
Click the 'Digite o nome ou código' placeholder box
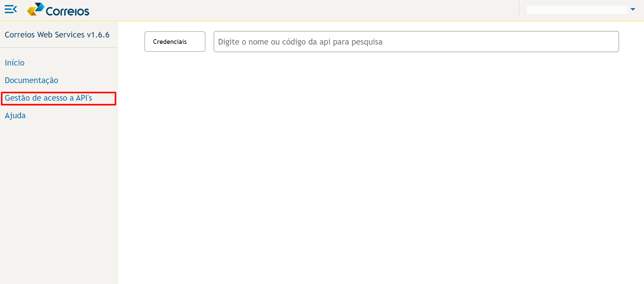(x=416, y=42)
